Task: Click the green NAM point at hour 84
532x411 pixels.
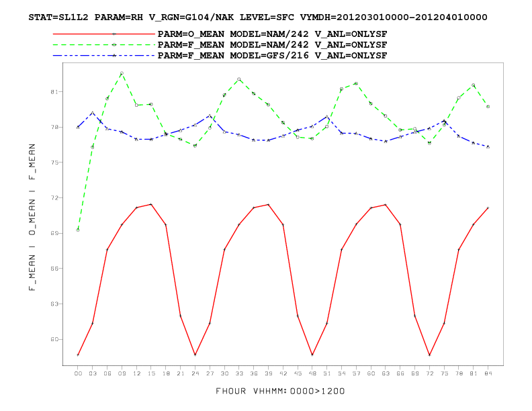Action: 488,107
